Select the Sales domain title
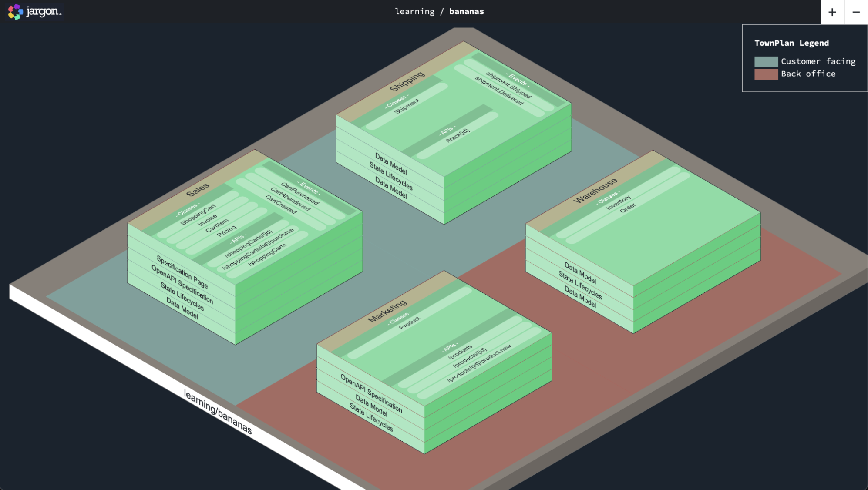The image size is (868, 490). [198, 190]
